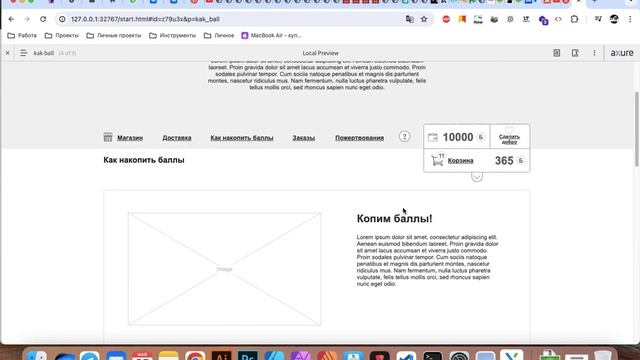This screenshot has width=640, height=360.
Task: Click the wallet icon beside 10000
Action: click(433, 138)
